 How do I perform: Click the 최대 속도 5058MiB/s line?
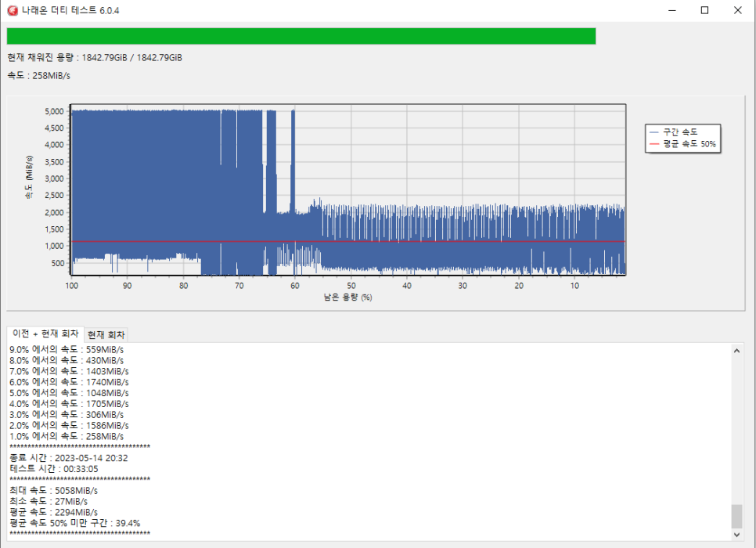pos(53,491)
